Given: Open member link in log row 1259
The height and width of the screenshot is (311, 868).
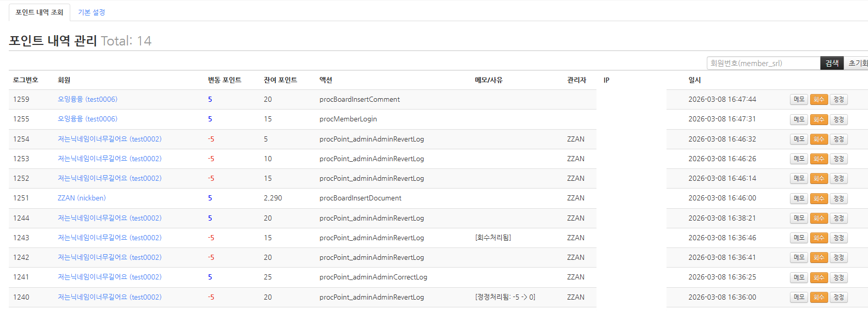Looking at the screenshot, I should (87, 99).
